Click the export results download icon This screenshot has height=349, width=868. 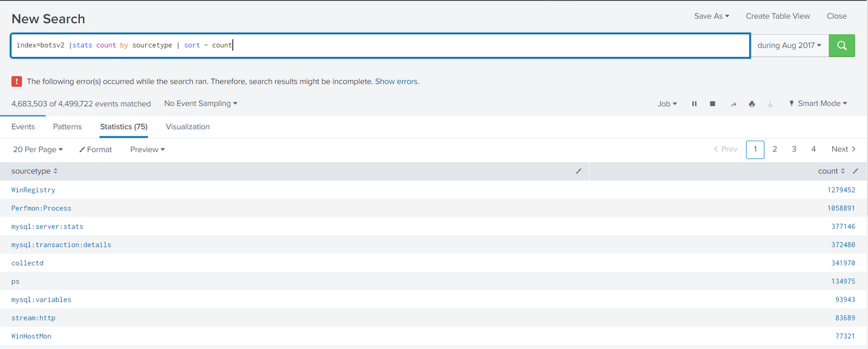pos(770,104)
